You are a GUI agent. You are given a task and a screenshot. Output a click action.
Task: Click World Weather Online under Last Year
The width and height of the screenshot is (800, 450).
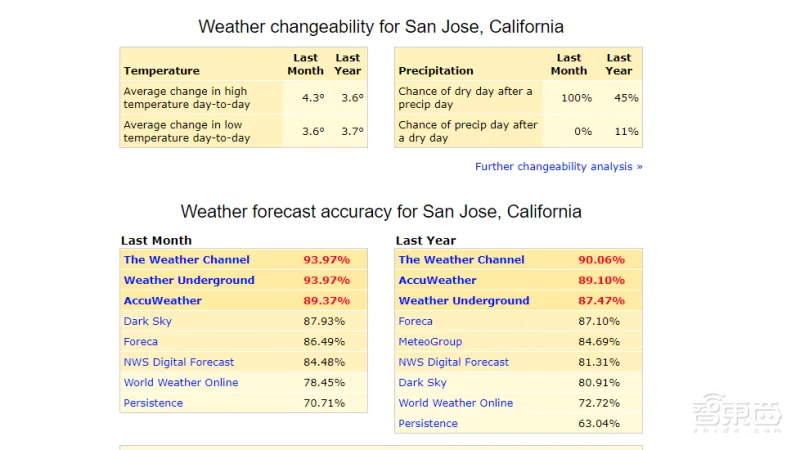(455, 403)
